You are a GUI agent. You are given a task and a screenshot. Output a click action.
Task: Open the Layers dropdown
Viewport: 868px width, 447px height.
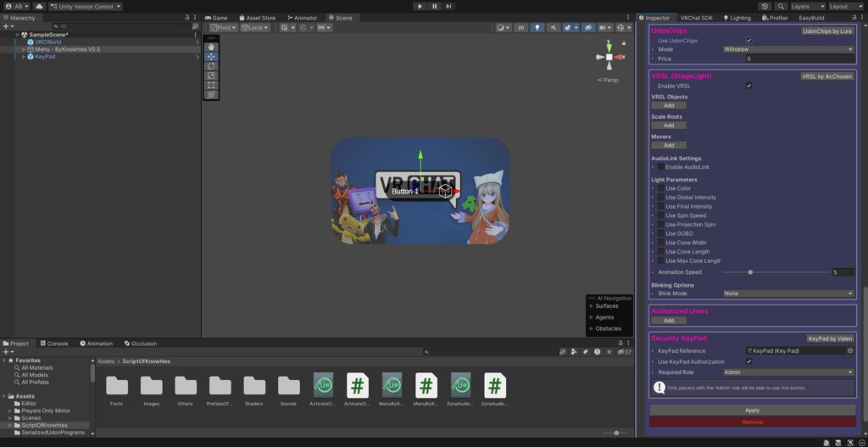click(808, 6)
